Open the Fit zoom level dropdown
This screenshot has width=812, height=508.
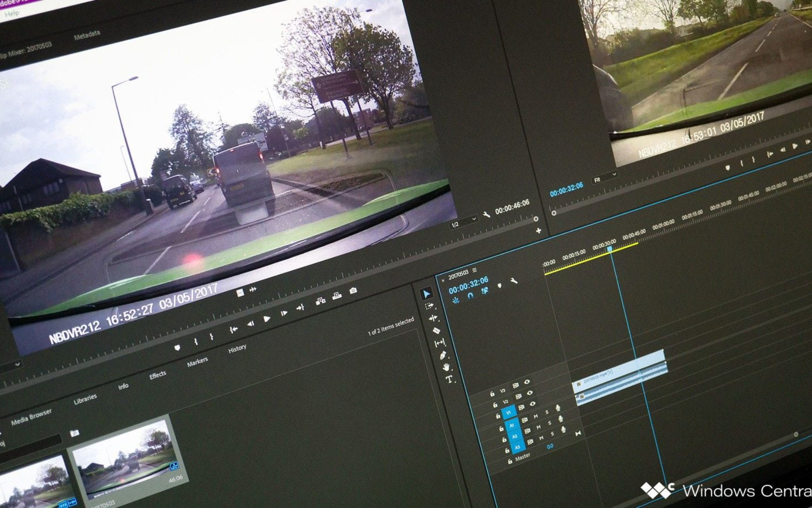(605, 178)
